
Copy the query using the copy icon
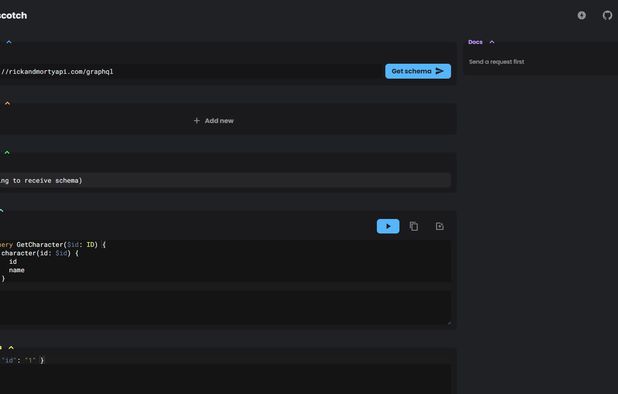coord(413,226)
